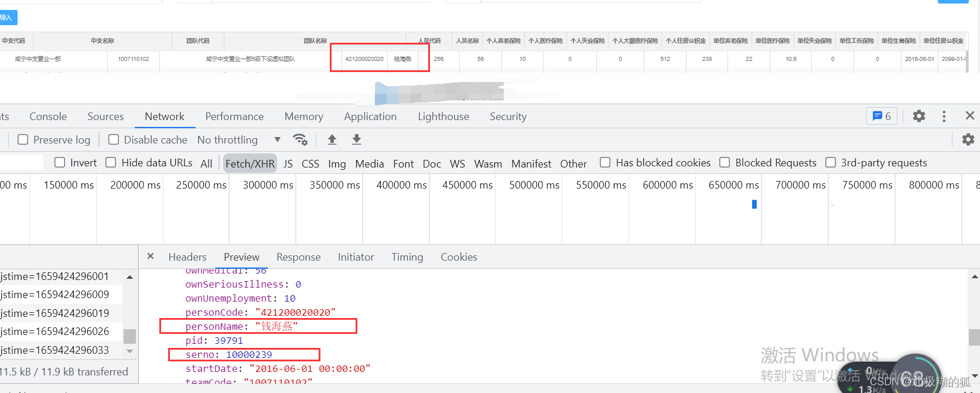This screenshot has height=393, width=980.
Task: Click table cell 1007110102
Action: (134, 59)
